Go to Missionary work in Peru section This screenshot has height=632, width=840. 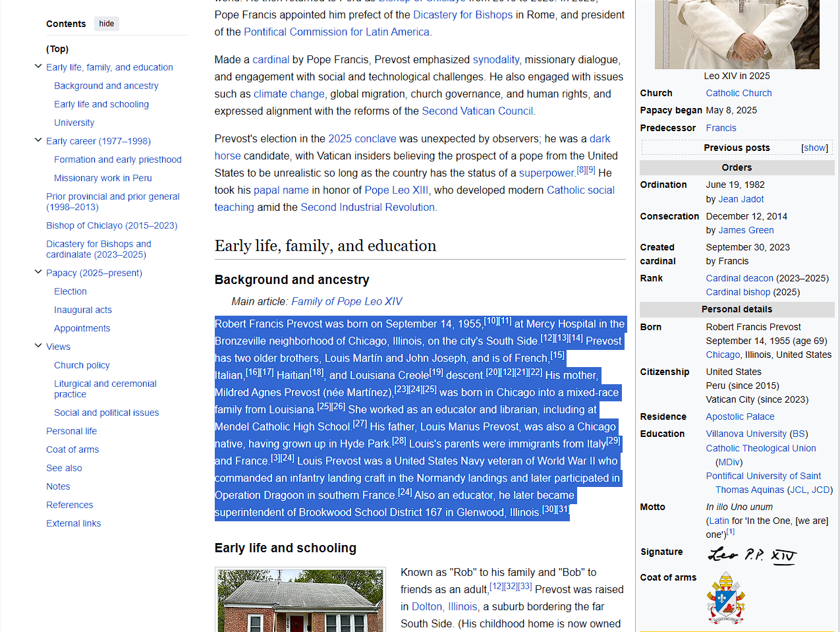(x=103, y=178)
